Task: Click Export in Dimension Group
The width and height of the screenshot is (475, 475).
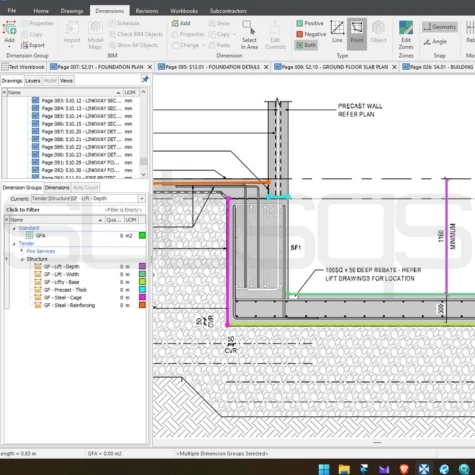Action: coord(33,45)
